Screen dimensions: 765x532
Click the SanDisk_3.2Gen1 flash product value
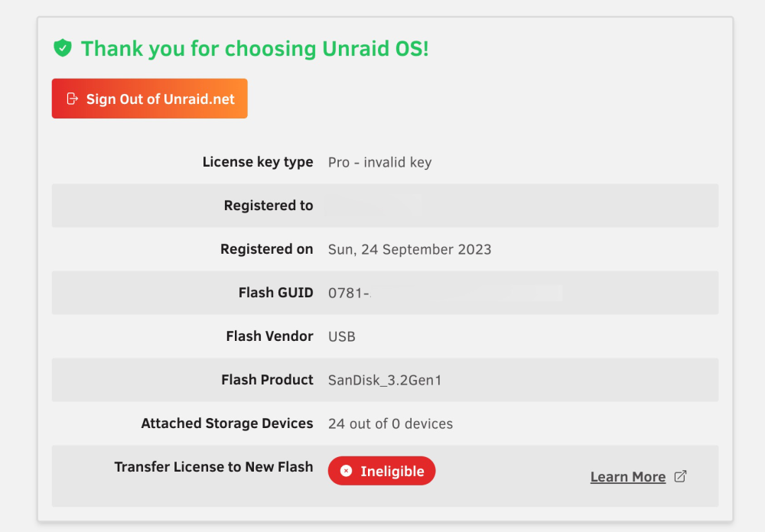click(x=385, y=380)
